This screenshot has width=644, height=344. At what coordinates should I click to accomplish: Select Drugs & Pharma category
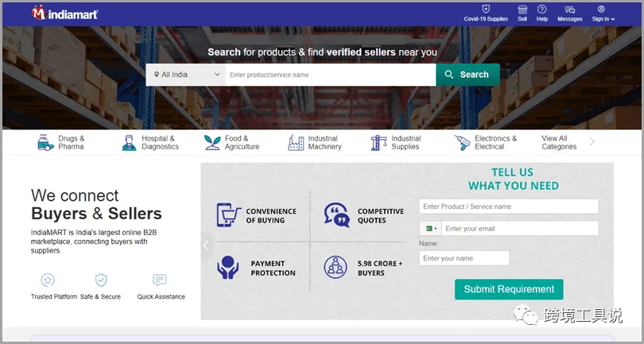[x=61, y=142]
